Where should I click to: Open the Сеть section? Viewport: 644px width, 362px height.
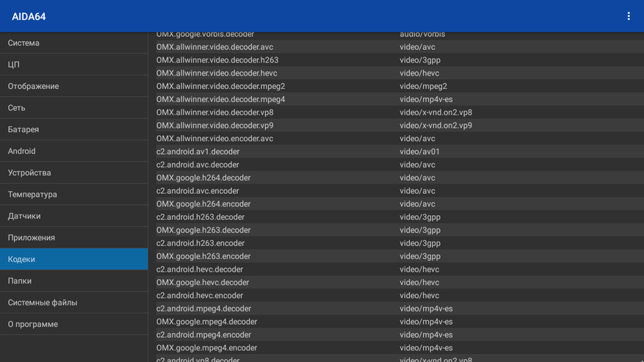[74, 108]
